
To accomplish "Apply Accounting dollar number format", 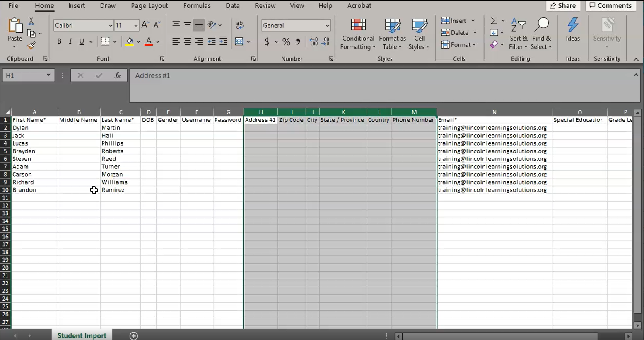I will [x=267, y=41].
